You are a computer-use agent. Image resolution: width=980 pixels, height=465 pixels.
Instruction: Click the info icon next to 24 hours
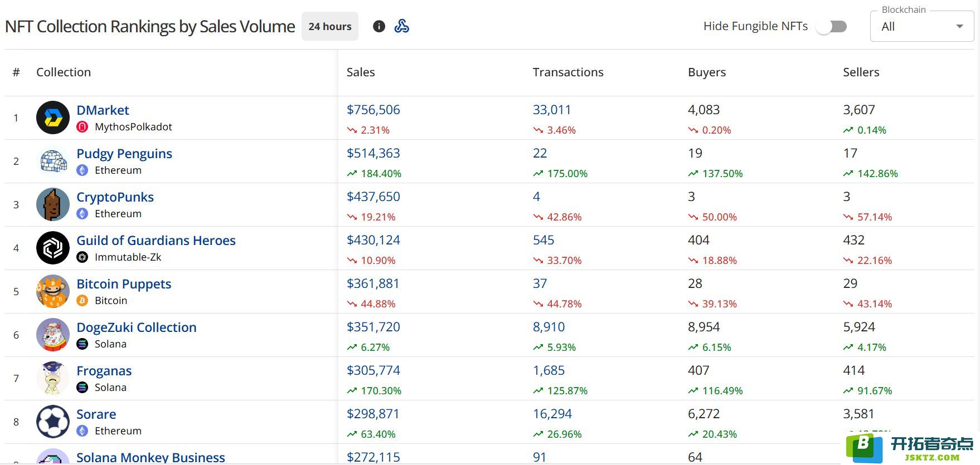pyautogui.click(x=379, y=26)
